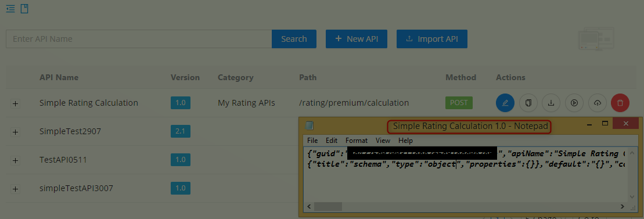Click Notepad's horizontal scroll left arrow

309,206
